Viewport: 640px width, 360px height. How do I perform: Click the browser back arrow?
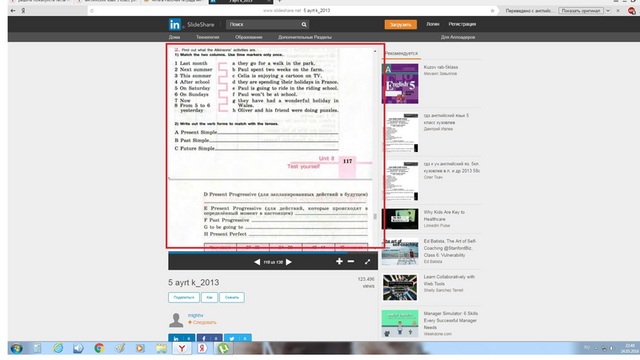point(13,11)
